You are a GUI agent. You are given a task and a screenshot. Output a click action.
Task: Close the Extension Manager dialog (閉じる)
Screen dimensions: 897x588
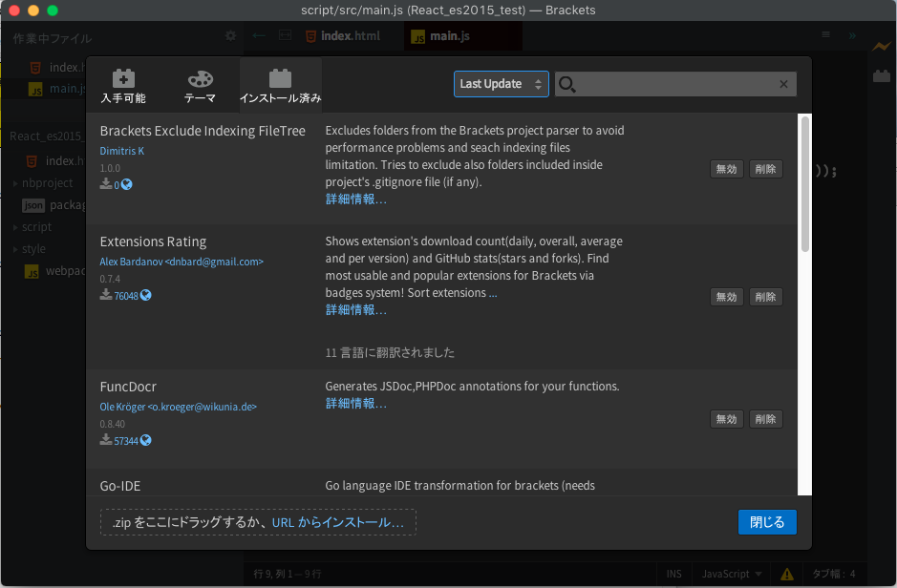tap(767, 522)
